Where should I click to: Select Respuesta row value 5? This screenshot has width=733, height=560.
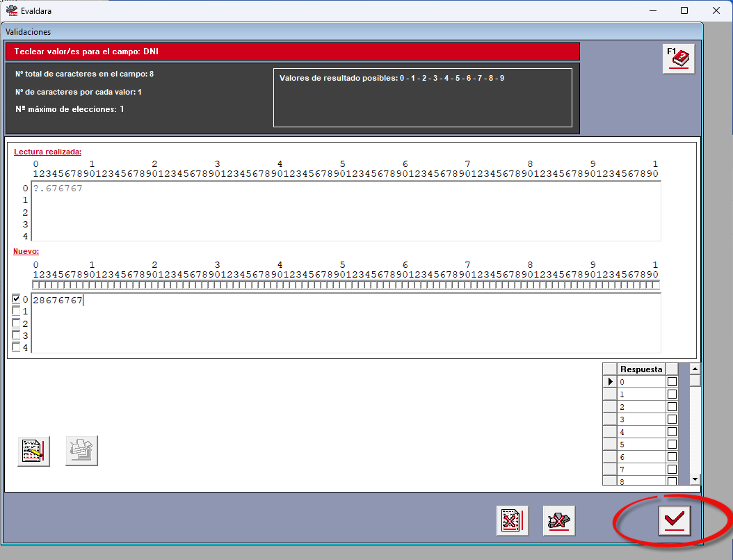tap(641, 445)
